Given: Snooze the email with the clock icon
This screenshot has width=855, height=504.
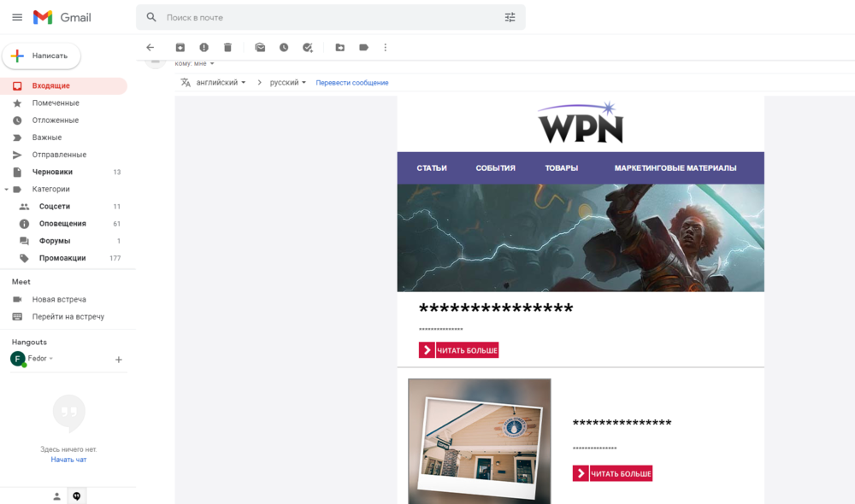Looking at the screenshot, I should pyautogui.click(x=284, y=48).
